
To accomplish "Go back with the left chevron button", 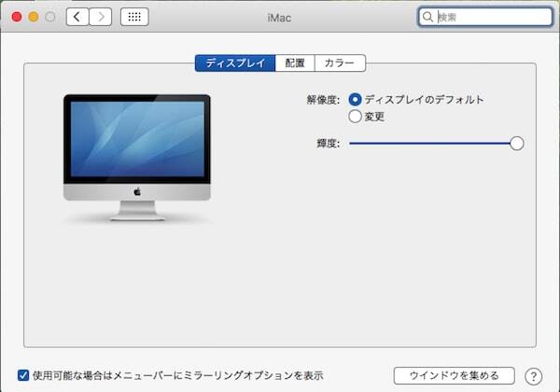I will [77, 17].
